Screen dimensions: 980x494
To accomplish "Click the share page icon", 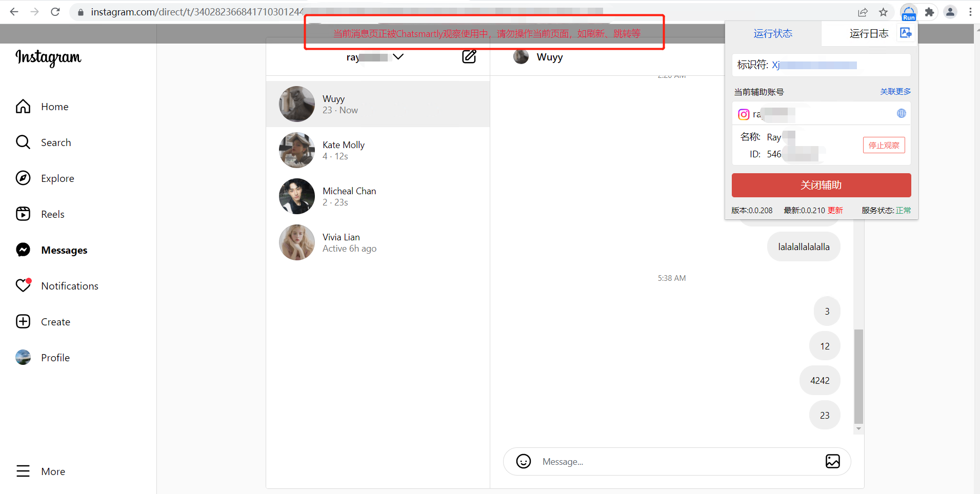I will tap(863, 12).
